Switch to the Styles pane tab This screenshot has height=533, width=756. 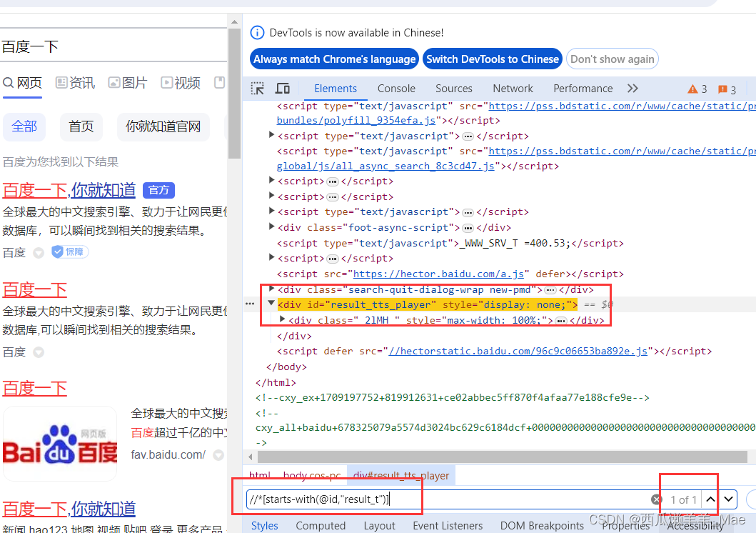pyautogui.click(x=265, y=526)
